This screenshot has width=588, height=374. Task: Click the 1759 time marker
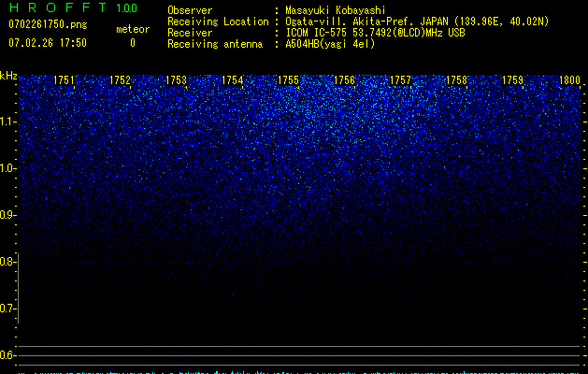coord(512,80)
